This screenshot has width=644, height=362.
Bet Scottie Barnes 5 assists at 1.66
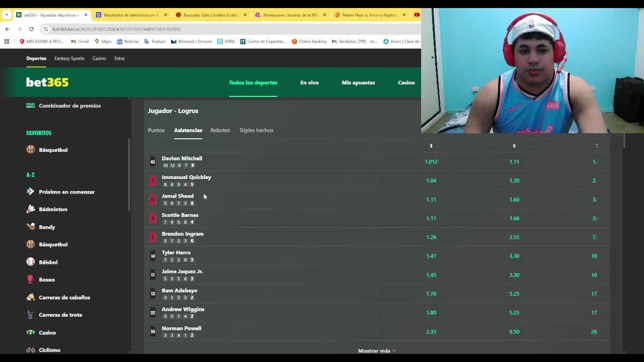(x=514, y=218)
